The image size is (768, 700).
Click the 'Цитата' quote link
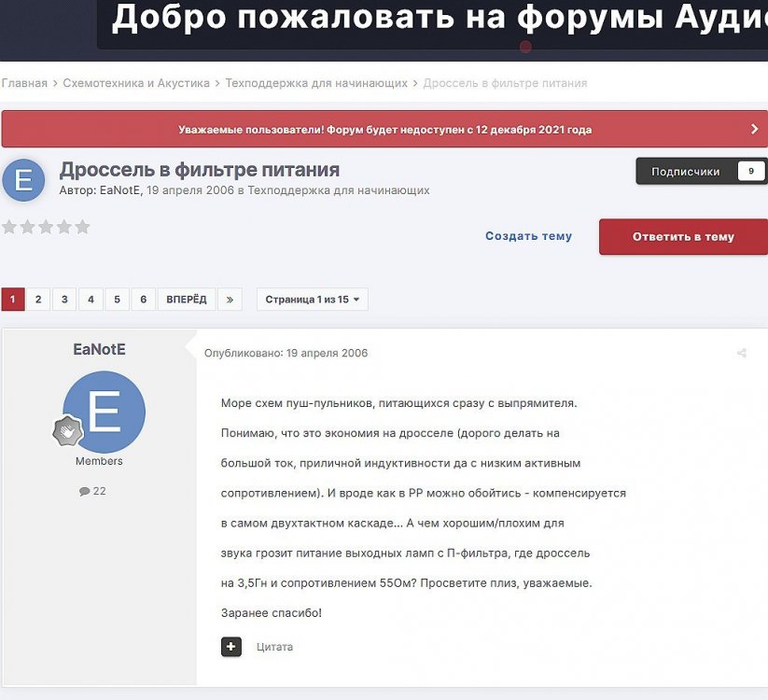(x=274, y=647)
